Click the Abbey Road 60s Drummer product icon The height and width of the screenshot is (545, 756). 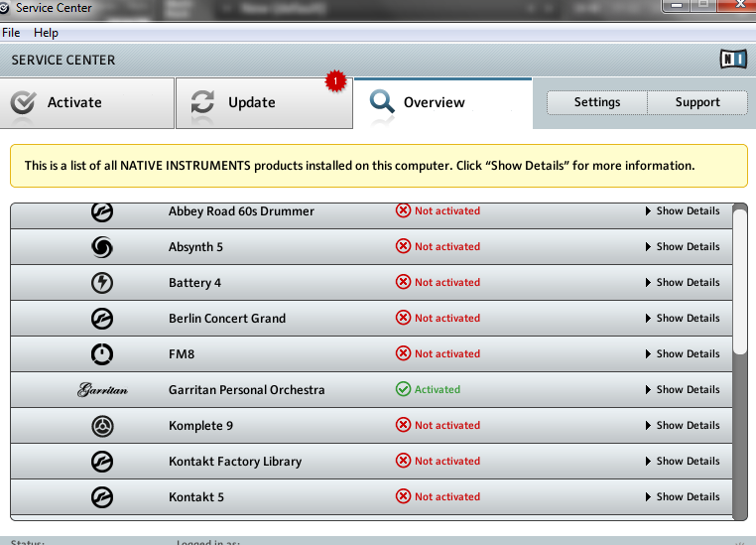tap(102, 211)
